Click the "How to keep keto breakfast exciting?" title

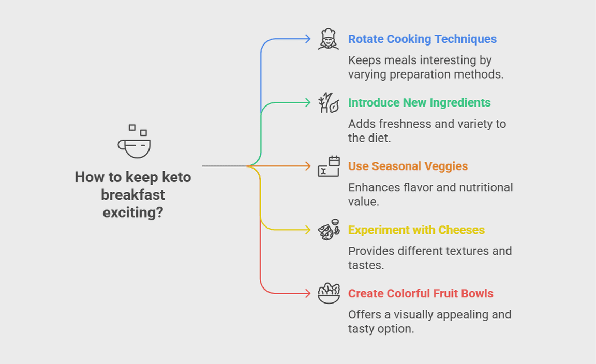pos(133,194)
